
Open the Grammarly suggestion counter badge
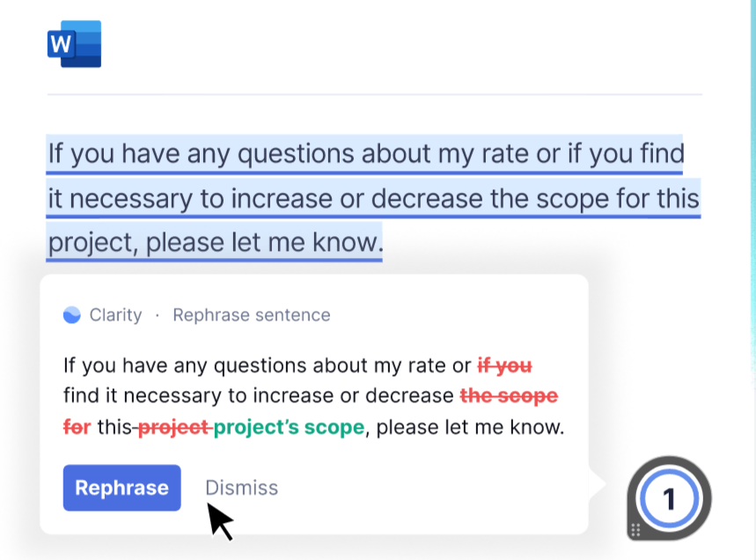669,497
